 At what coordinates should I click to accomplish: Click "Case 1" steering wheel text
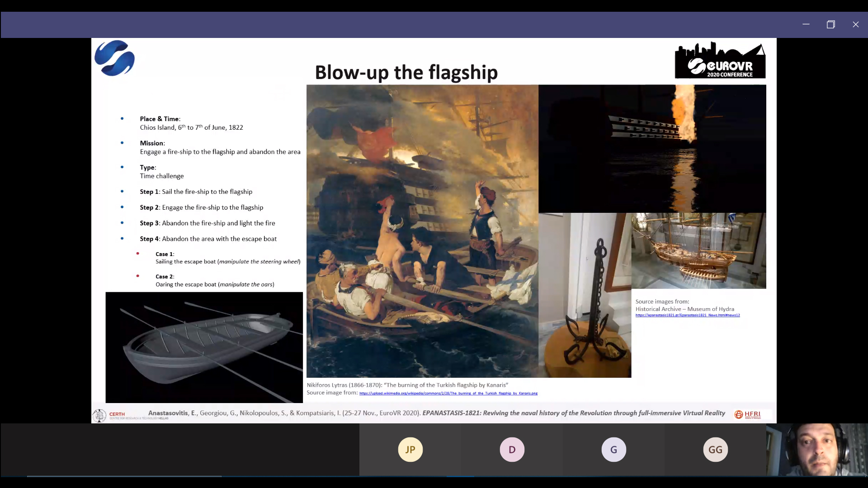tap(228, 258)
